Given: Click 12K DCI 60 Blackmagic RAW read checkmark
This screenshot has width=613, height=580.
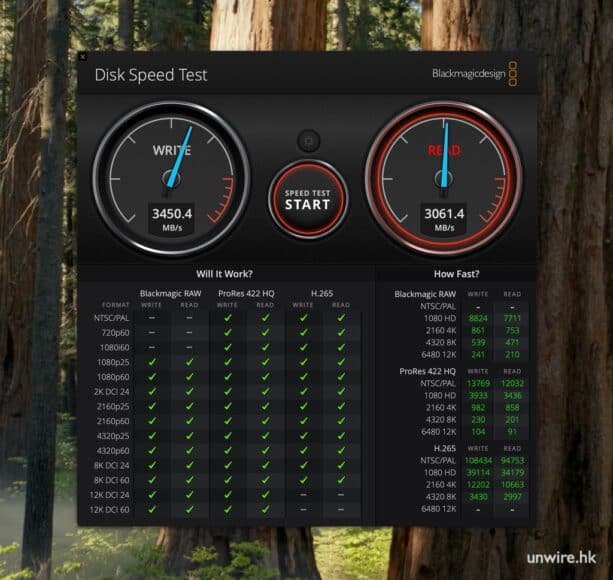Looking at the screenshot, I should [x=190, y=509].
